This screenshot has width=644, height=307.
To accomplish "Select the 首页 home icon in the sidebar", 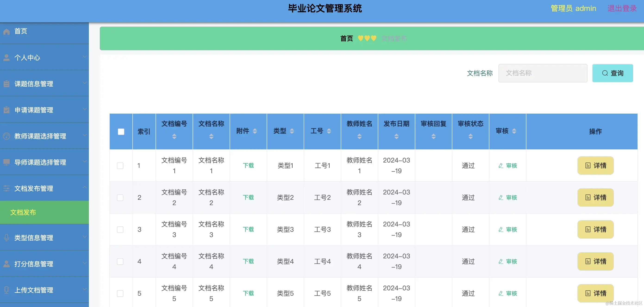I will click(6, 31).
